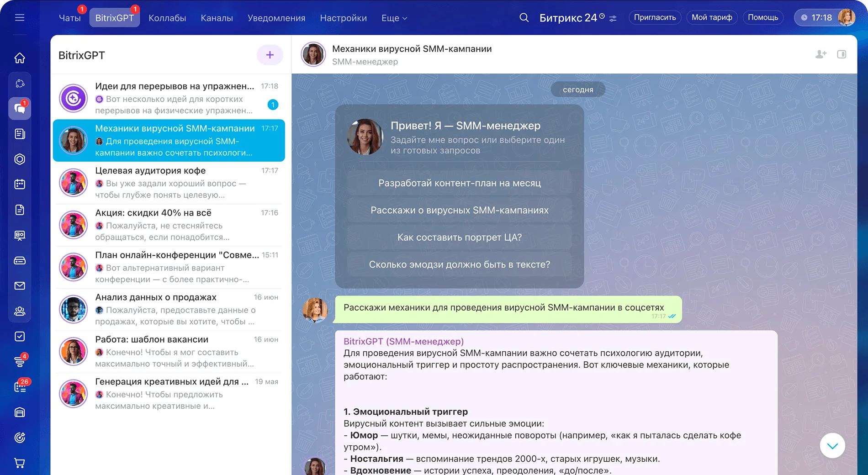Click the user avatar beside the green message
The height and width of the screenshot is (475, 868).
point(315,310)
